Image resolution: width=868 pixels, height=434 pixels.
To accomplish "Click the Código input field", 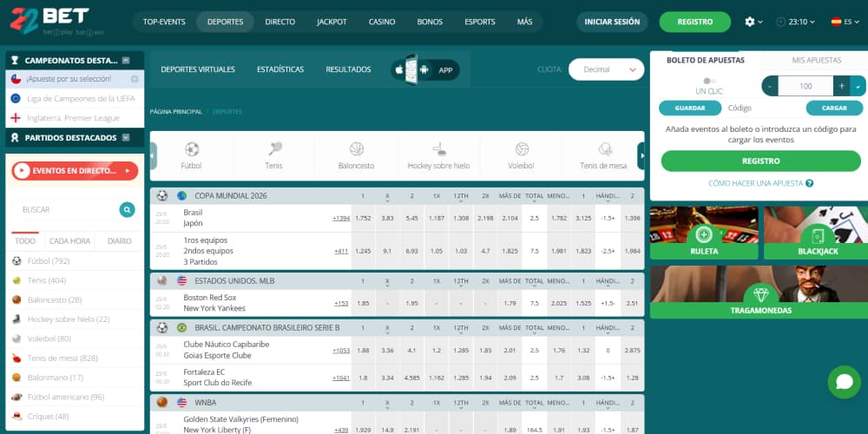I will 763,108.
